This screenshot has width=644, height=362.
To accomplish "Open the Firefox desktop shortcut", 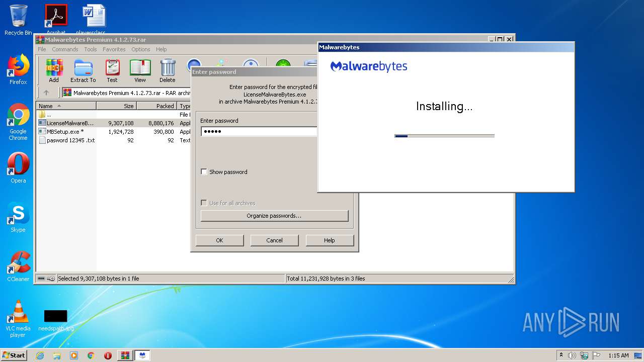I will (18, 69).
